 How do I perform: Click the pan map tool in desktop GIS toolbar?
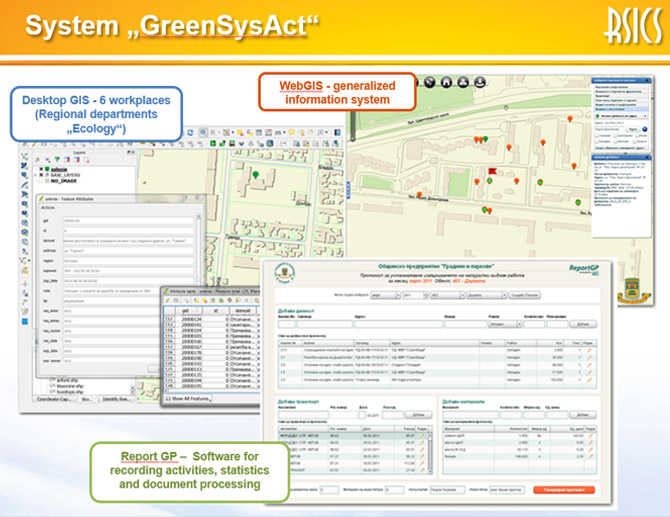click(x=203, y=132)
